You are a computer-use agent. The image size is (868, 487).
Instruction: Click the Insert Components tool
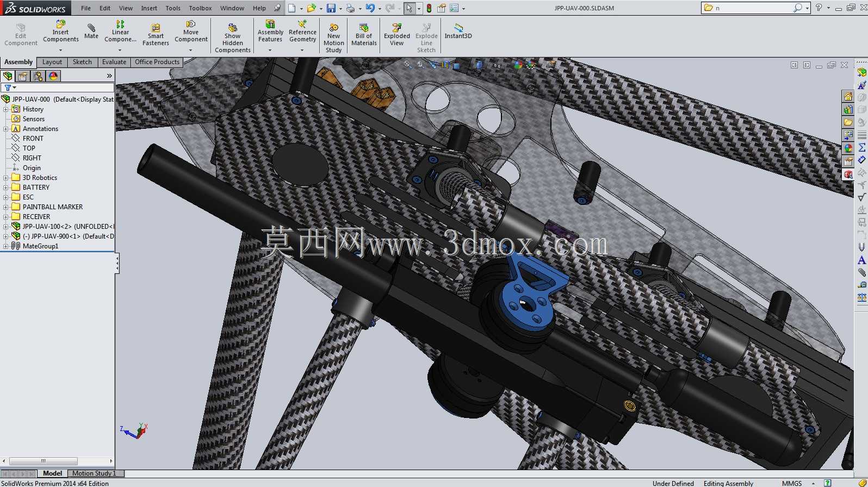(x=61, y=32)
